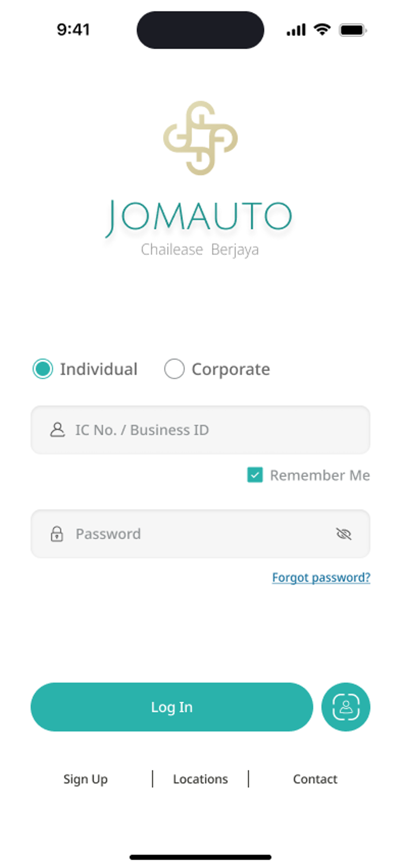Open the Contact page
401x868 pixels.
tap(315, 779)
